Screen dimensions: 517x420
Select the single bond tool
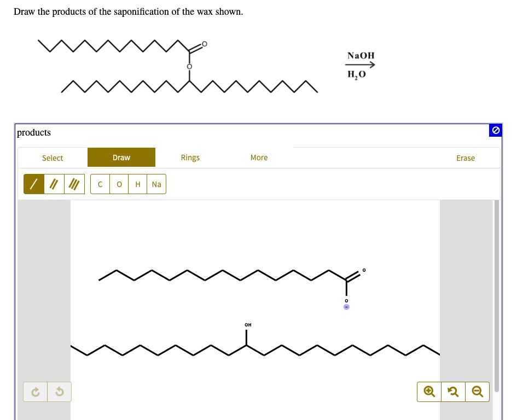(33, 184)
